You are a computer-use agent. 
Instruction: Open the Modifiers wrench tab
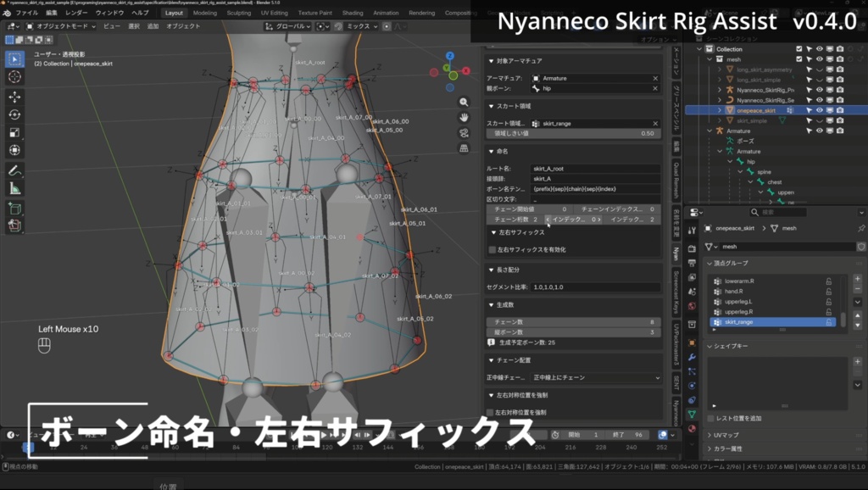pyautogui.click(x=692, y=357)
